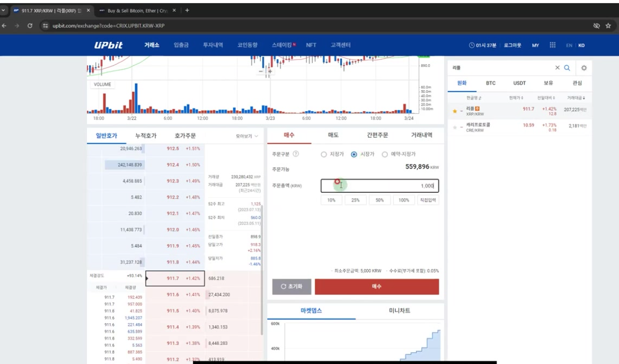Switch language to EN
Image resolution: width=619 pixels, height=364 pixels.
coord(569,46)
